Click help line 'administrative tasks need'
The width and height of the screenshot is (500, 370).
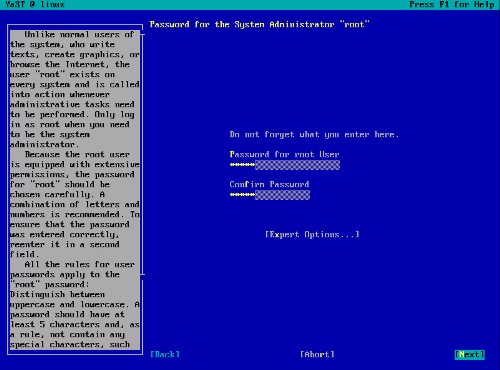click(x=72, y=105)
